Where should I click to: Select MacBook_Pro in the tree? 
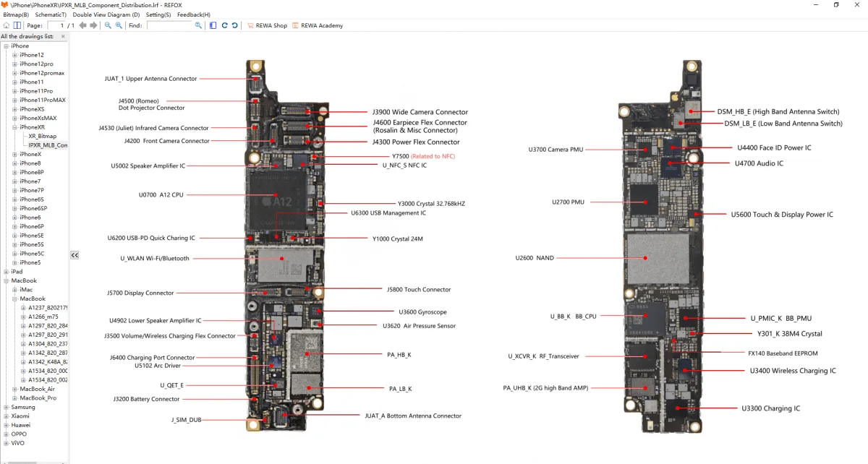pos(38,398)
